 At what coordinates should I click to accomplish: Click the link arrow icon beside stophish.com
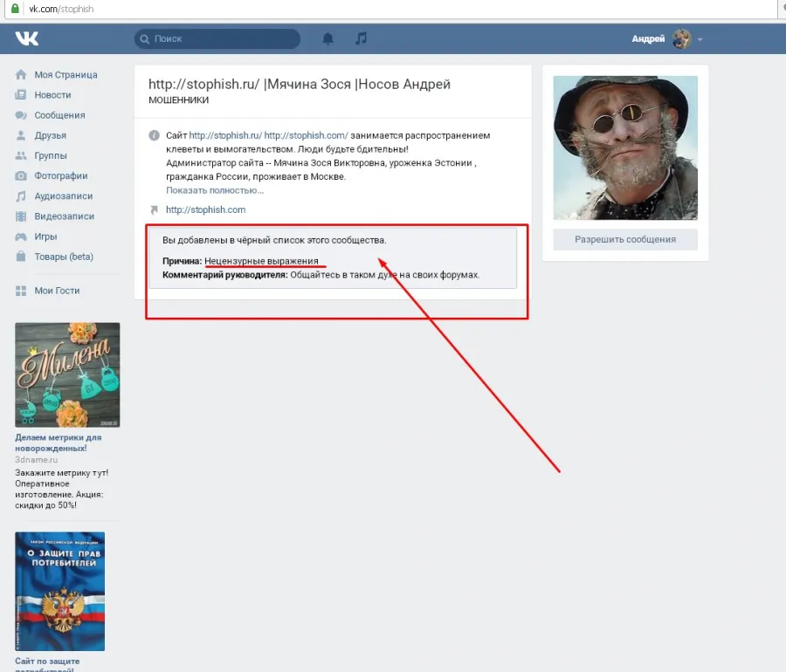pos(154,209)
